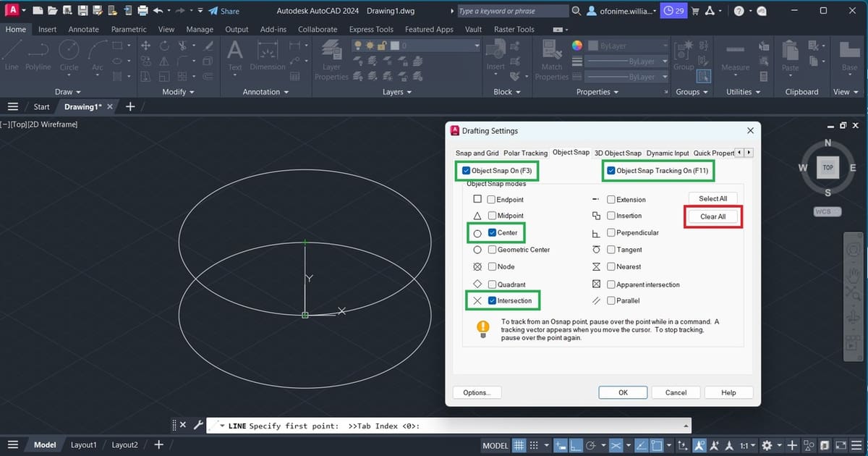
Task: Click the Dimension tool
Action: pos(268,54)
